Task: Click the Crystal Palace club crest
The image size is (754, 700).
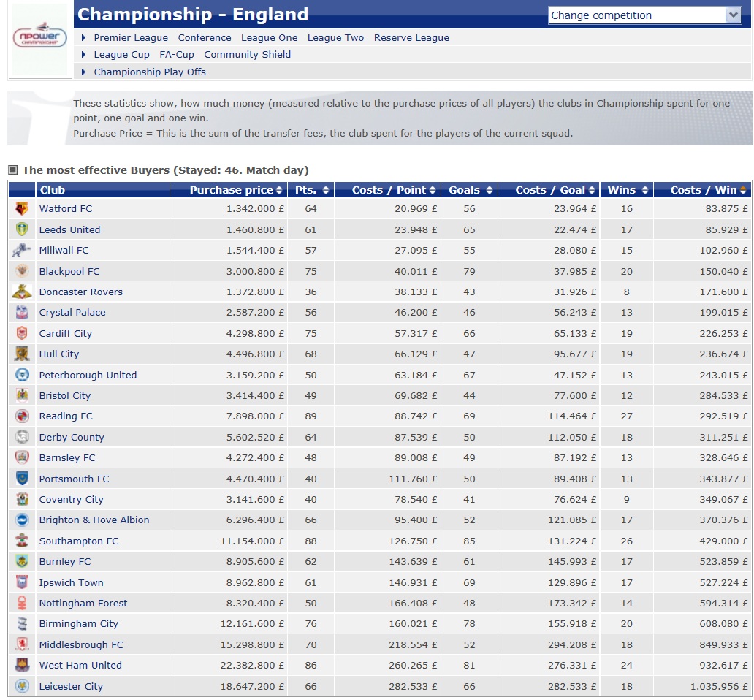Action: pos(22,313)
